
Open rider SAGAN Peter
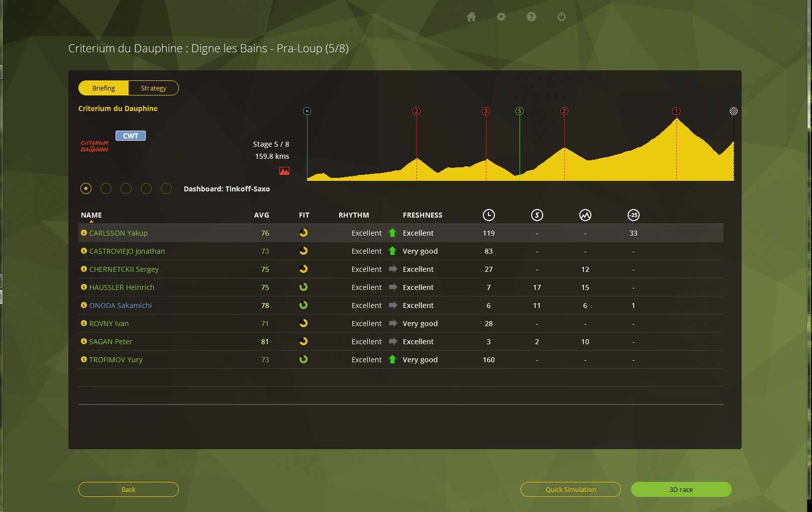(111, 342)
